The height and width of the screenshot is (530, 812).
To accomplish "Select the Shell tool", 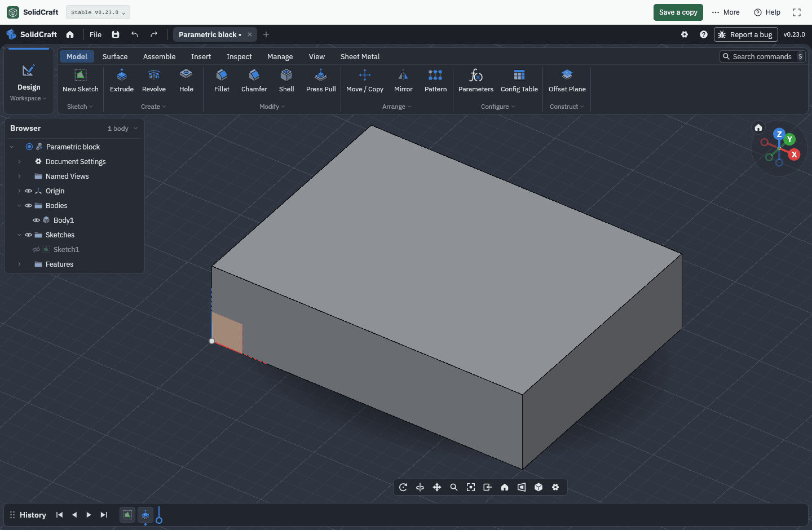I will pos(286,81).
